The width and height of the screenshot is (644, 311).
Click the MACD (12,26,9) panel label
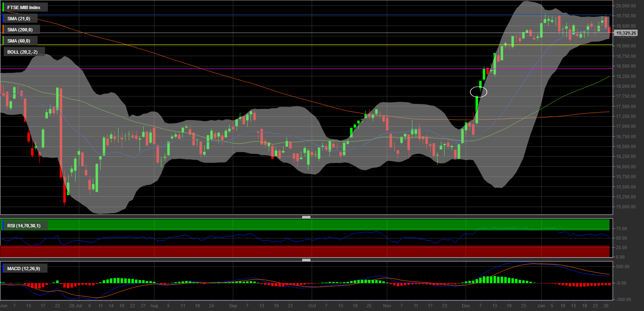[23, 269]
